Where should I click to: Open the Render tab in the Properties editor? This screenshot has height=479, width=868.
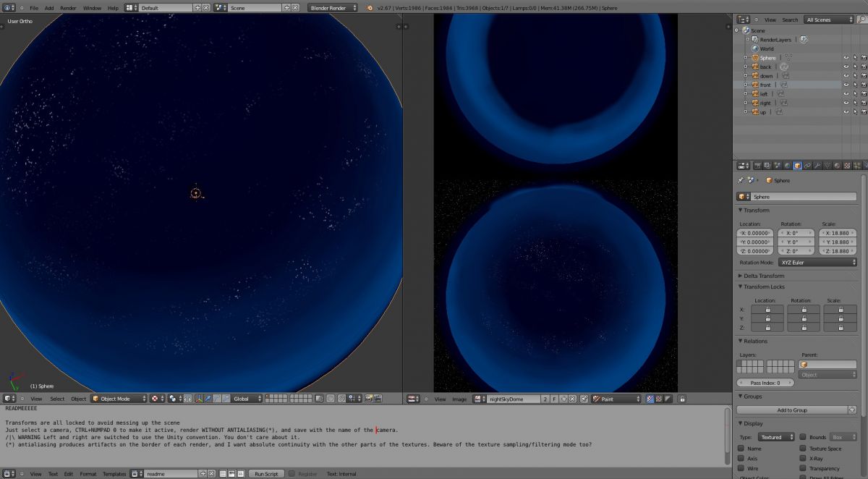coord(757,165)
